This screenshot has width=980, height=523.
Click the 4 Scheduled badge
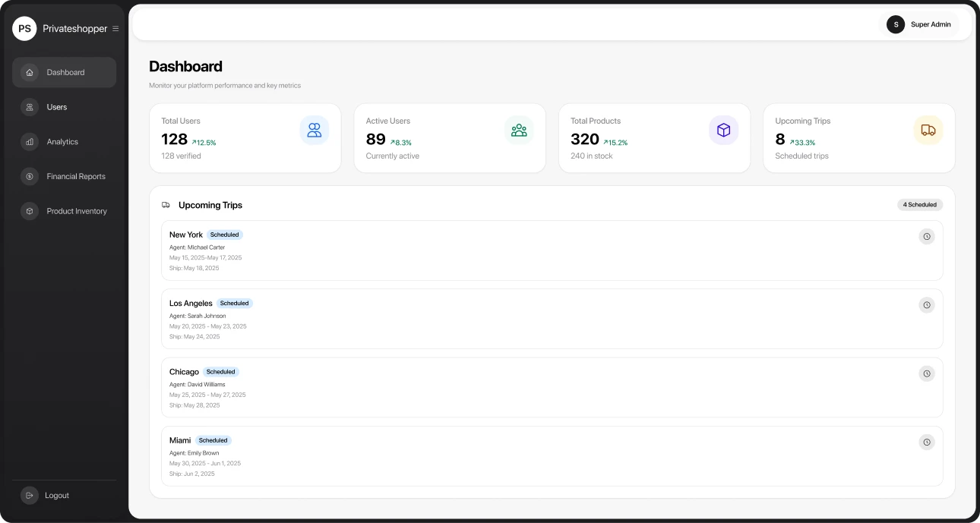[x=920, y=205]
